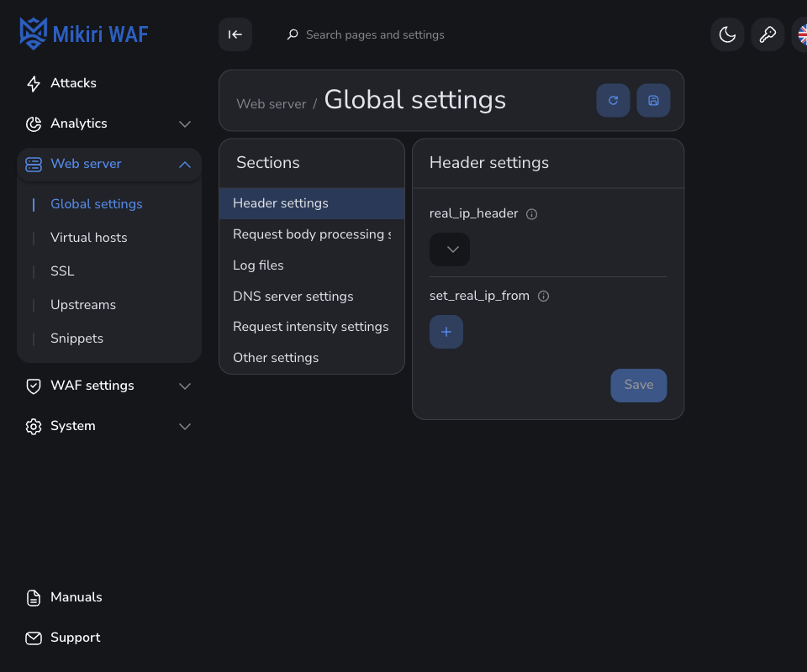The height and width of the screenshot is (672, 807).
Task: Open the real_ip_header dropdown
Action: (449, 249)
